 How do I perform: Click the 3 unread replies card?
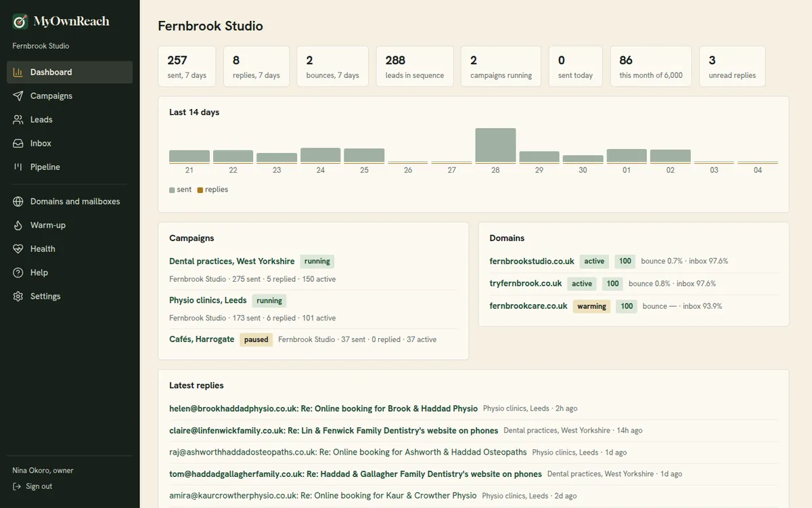click(732, 66)
